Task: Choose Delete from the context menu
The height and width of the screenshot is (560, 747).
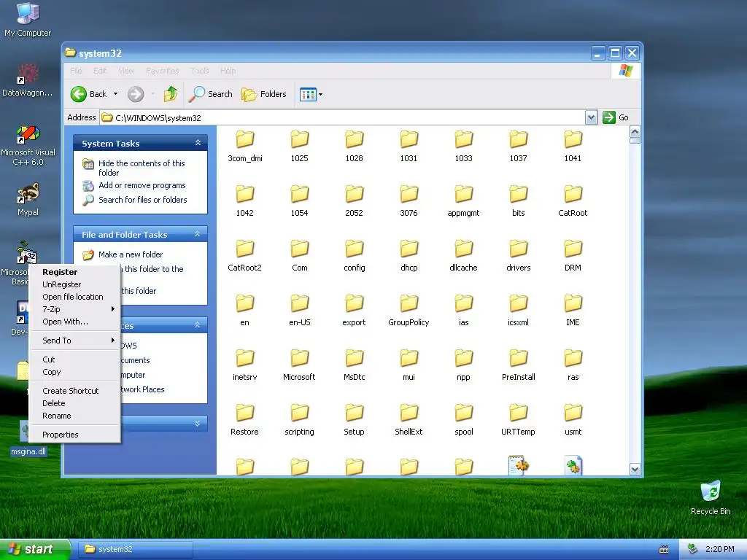Action: coord(74,403)
